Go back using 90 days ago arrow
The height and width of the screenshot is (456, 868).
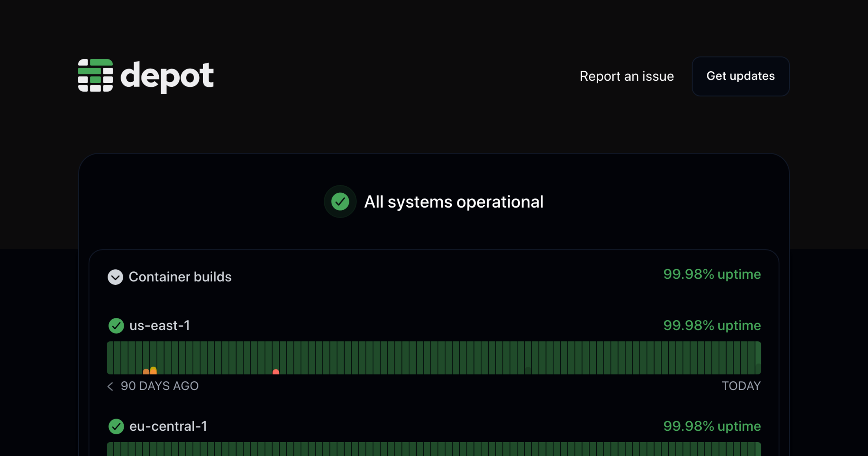click(111, 386)
